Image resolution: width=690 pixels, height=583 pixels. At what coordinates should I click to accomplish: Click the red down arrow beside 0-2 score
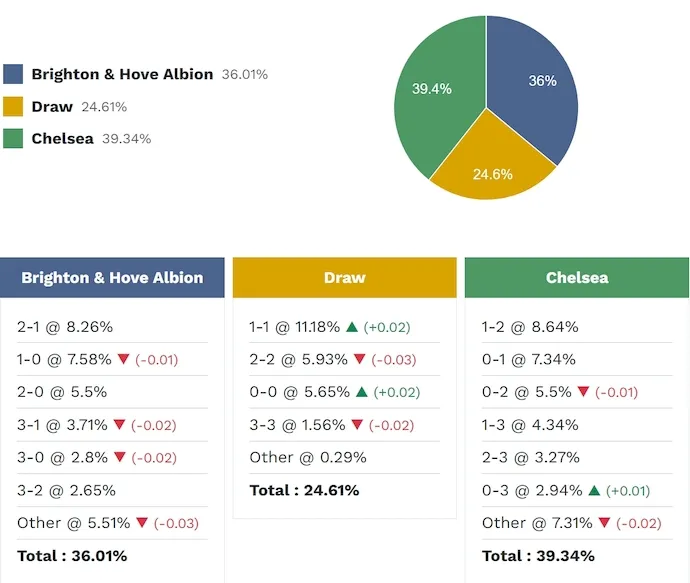tap(583, 392)
